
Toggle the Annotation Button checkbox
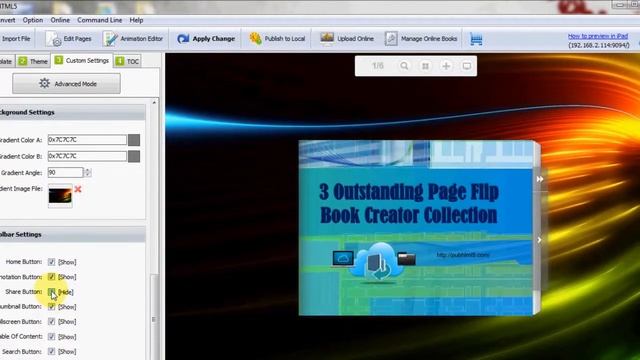[x=51, y=277]
